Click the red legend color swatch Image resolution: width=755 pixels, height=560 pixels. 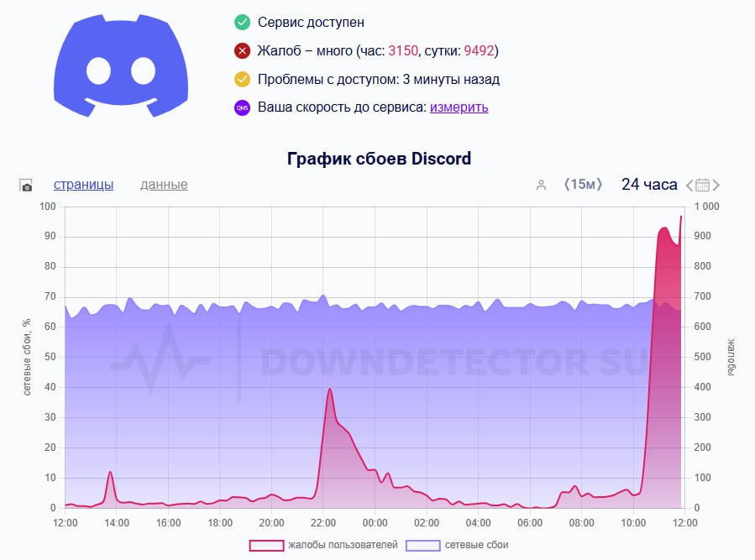click(266, 546)
